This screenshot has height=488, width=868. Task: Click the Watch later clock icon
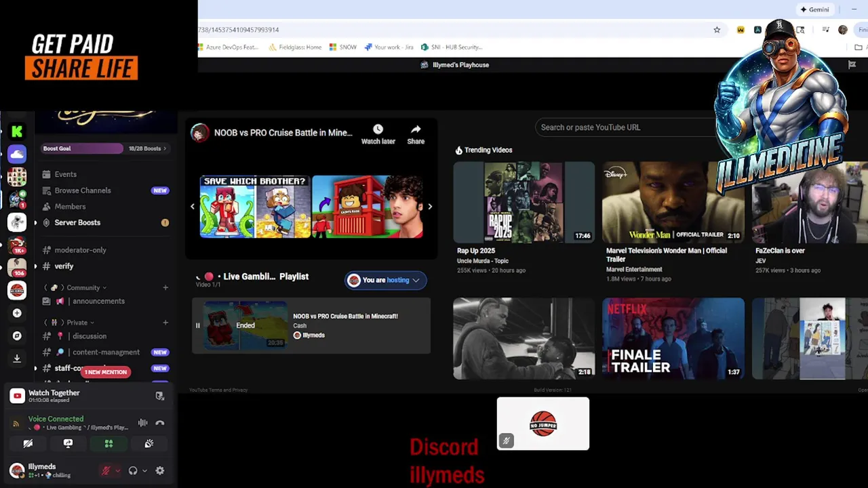(378, 129)
